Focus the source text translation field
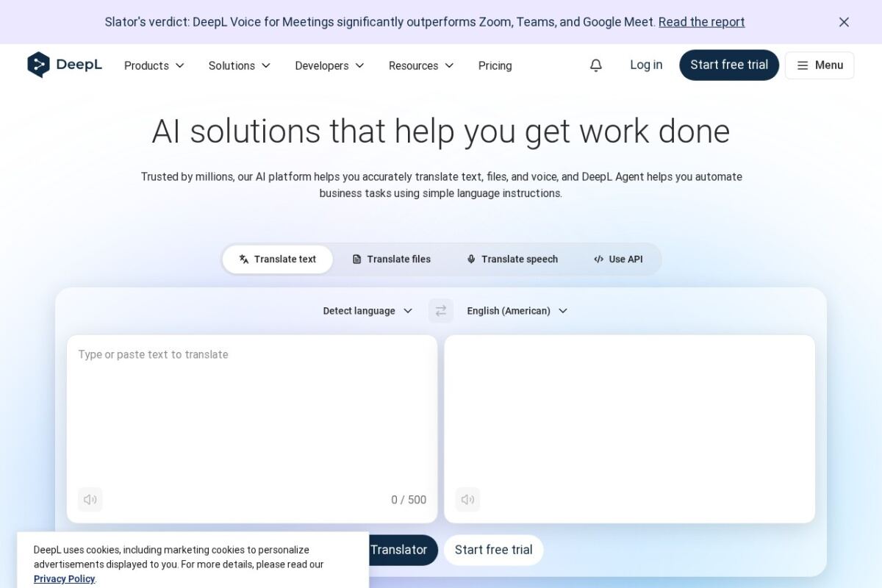This screenshot has width=882, height=588. point(252,412)
